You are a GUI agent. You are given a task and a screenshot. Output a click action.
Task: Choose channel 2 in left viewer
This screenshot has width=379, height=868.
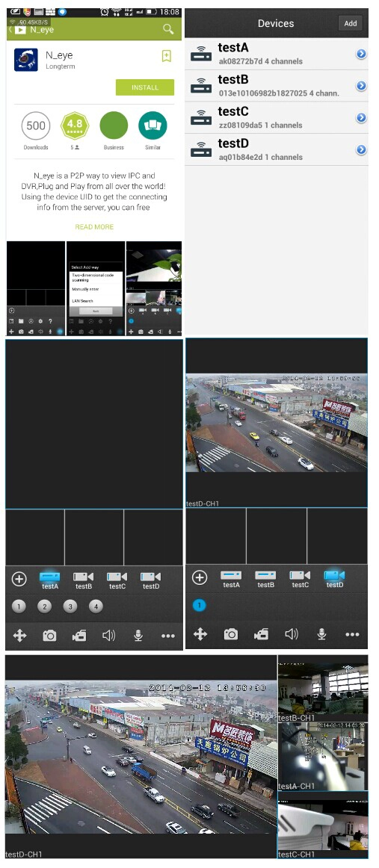44,607
